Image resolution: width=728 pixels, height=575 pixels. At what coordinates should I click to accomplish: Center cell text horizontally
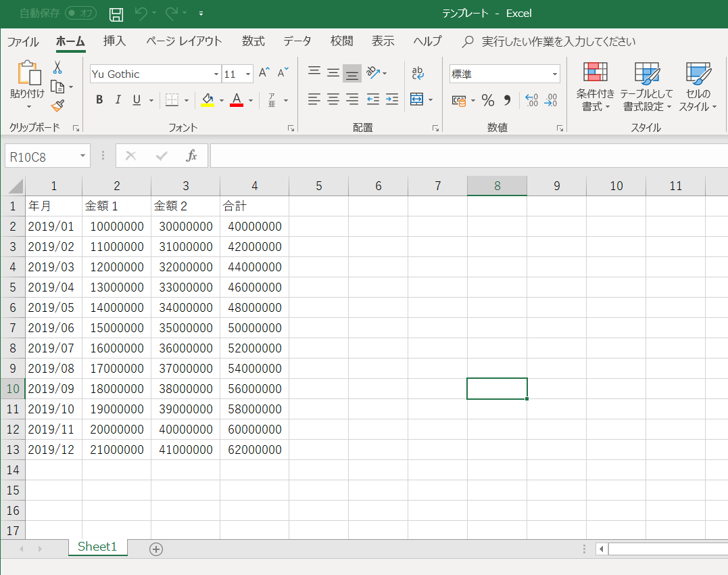coord(333,99)
